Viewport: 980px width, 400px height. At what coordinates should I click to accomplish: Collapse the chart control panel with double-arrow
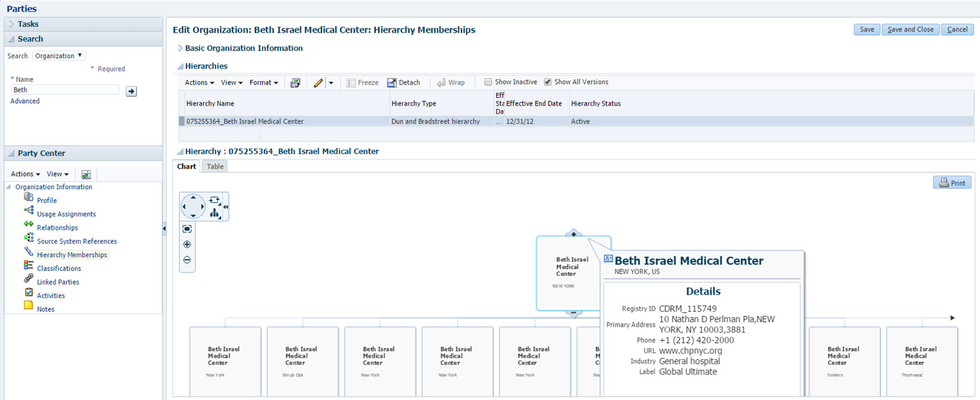(x=225, y=207)
